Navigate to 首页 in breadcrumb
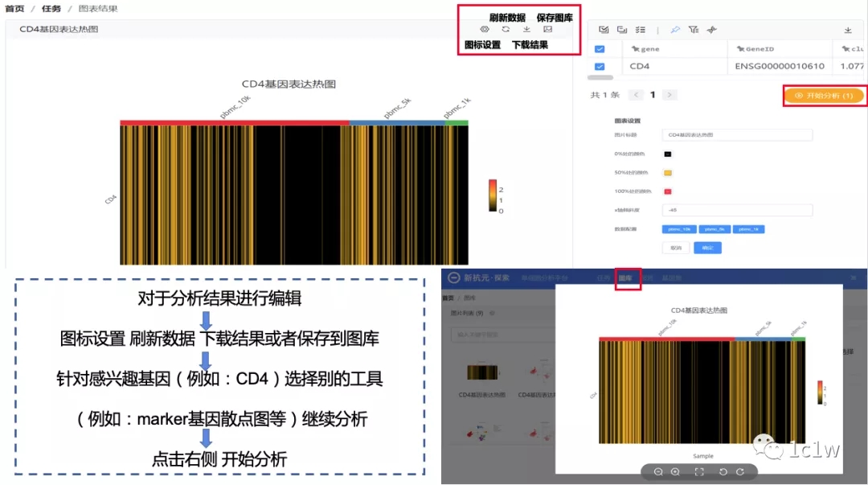The image size is (868, 485). point(14,9)
